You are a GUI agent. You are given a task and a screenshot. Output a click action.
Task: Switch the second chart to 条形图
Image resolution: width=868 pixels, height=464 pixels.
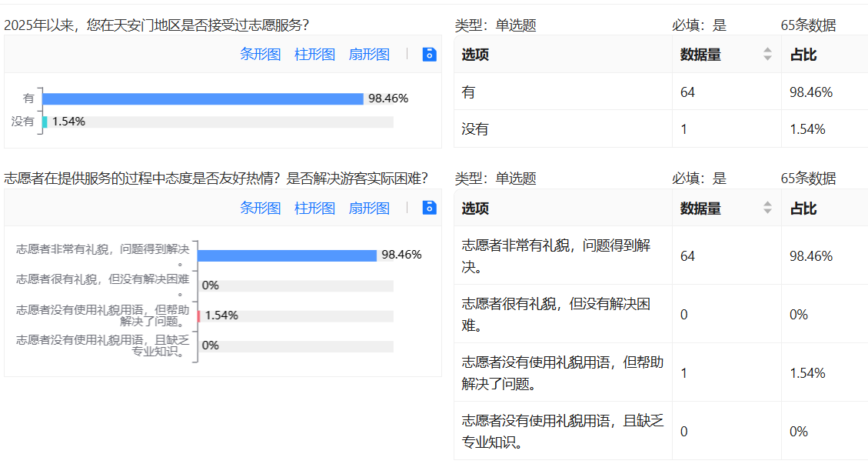261,209
